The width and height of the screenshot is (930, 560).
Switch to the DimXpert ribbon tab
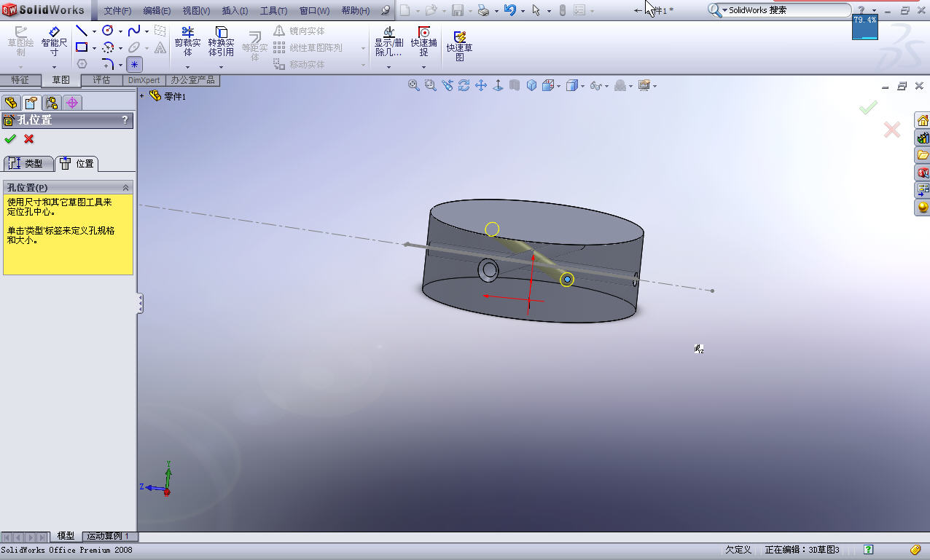click(x=144, y=80)
